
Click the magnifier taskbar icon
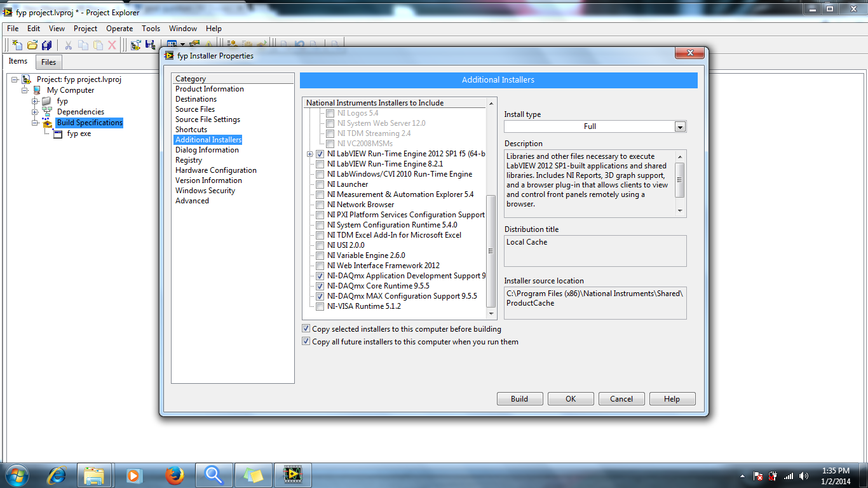coord(214,475)
